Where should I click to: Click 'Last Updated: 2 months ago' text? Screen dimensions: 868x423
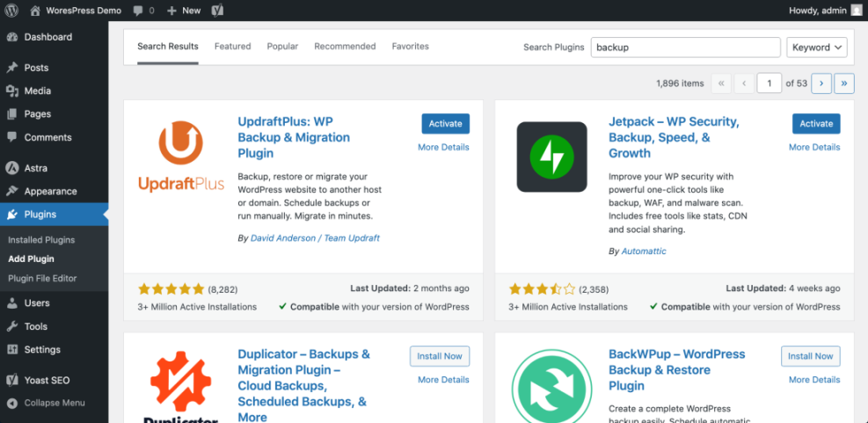pyautogui.click(x=410, y=288)
